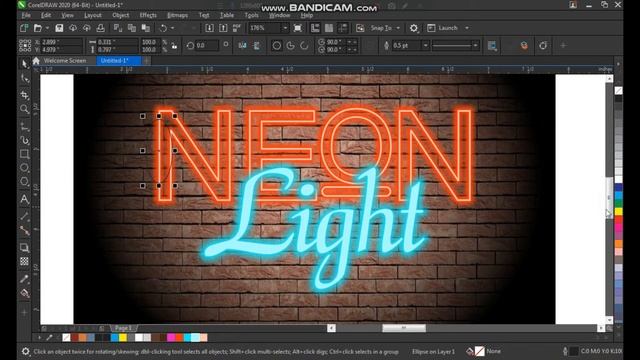Expand the Launch dropdown arrow
This screenshot has height=360, width=640.
click(467, 28)
